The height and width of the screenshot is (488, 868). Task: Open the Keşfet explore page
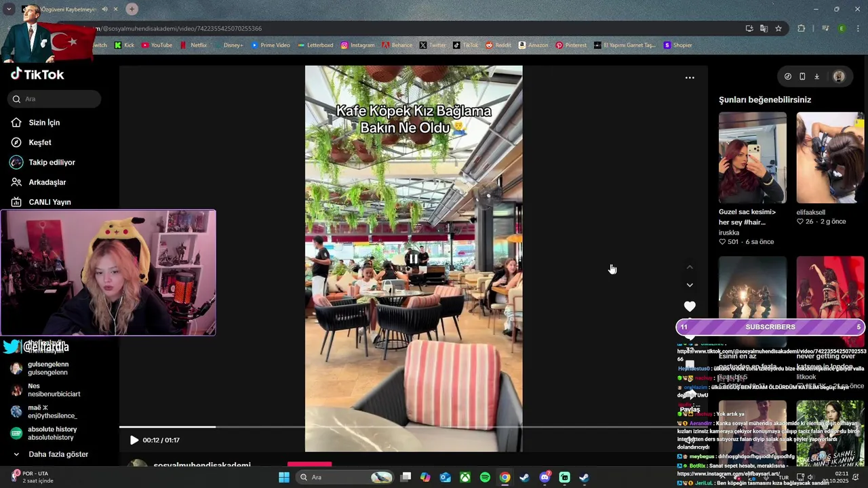40,142
